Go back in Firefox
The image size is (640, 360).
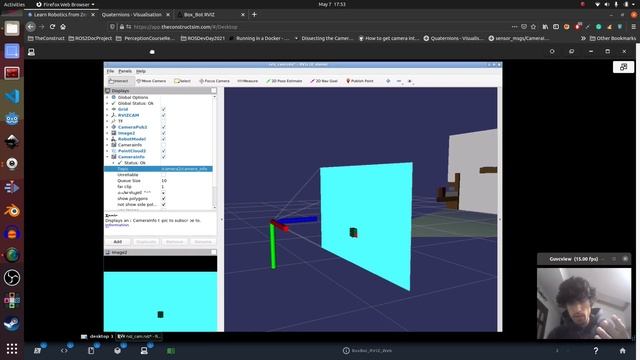31,27
